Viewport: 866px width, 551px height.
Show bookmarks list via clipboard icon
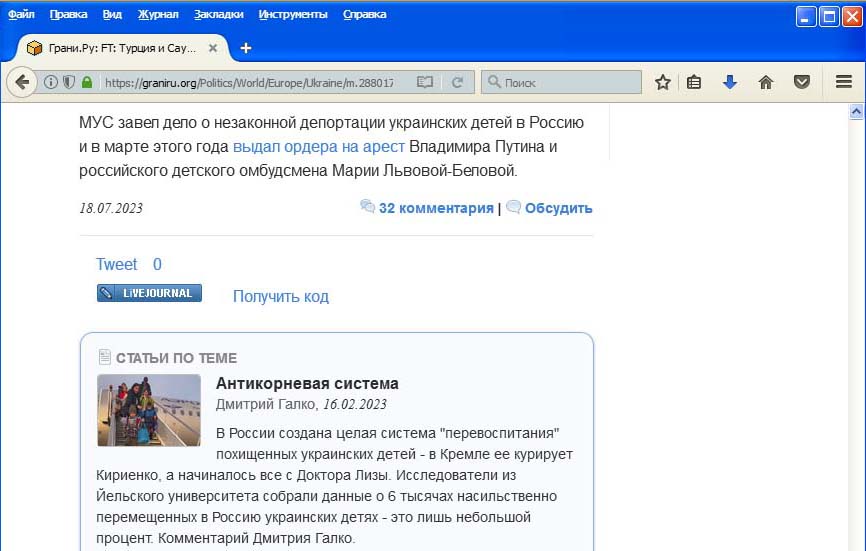click(x=694, y=82)
